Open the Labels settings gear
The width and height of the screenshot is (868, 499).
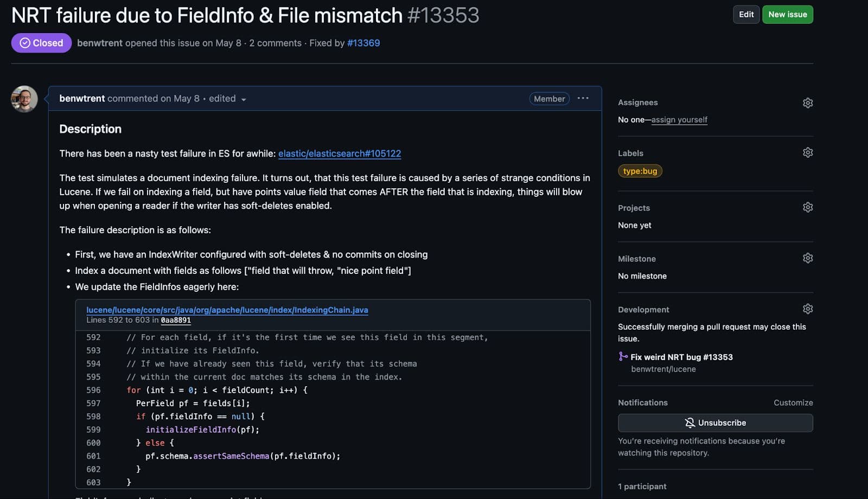808,152
